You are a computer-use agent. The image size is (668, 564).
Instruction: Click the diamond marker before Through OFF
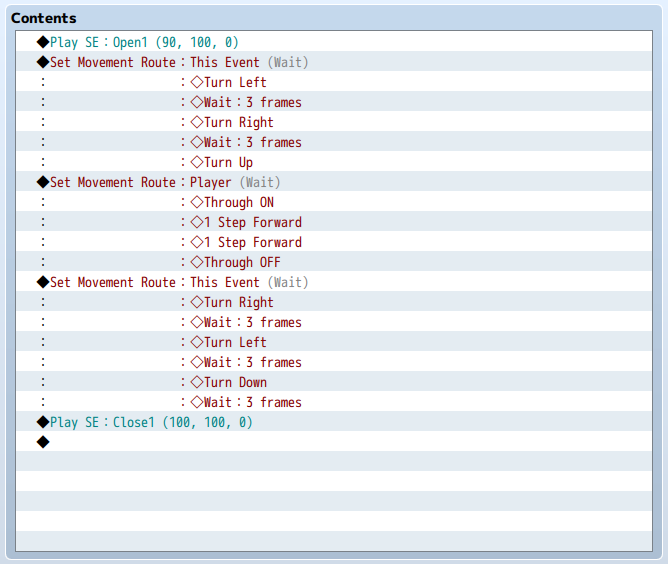click(x=196, y=262)
